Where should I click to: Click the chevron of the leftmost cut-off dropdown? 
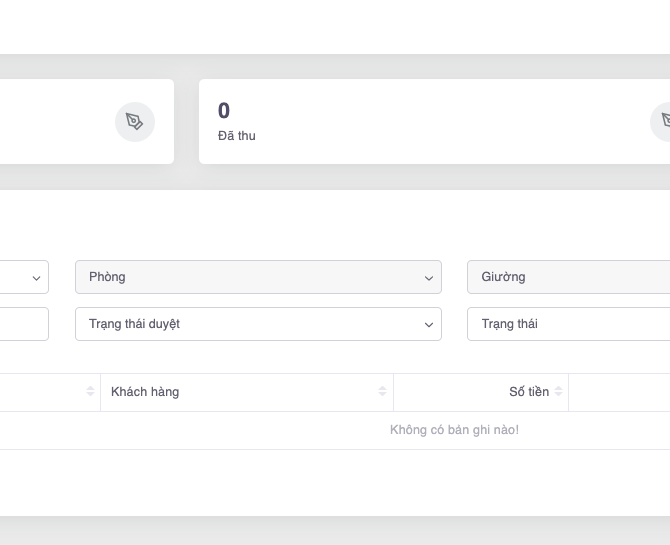tap(36, 278)
